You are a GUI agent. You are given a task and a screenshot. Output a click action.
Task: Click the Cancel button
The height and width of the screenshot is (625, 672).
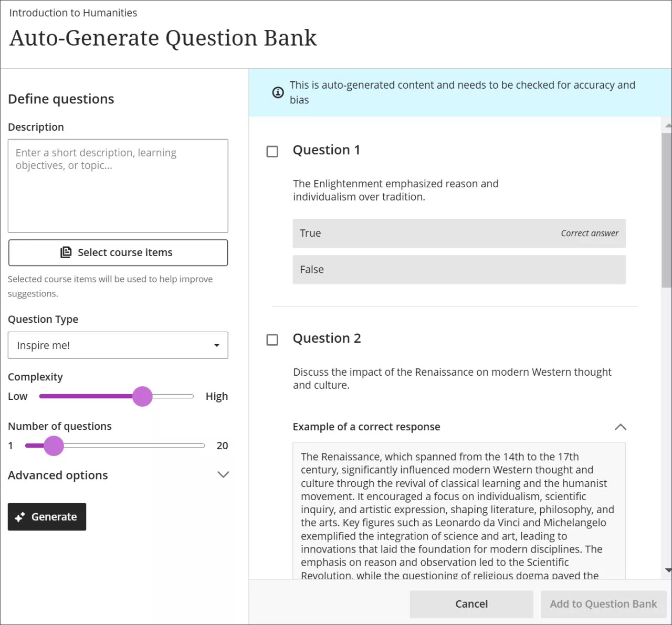471,603
